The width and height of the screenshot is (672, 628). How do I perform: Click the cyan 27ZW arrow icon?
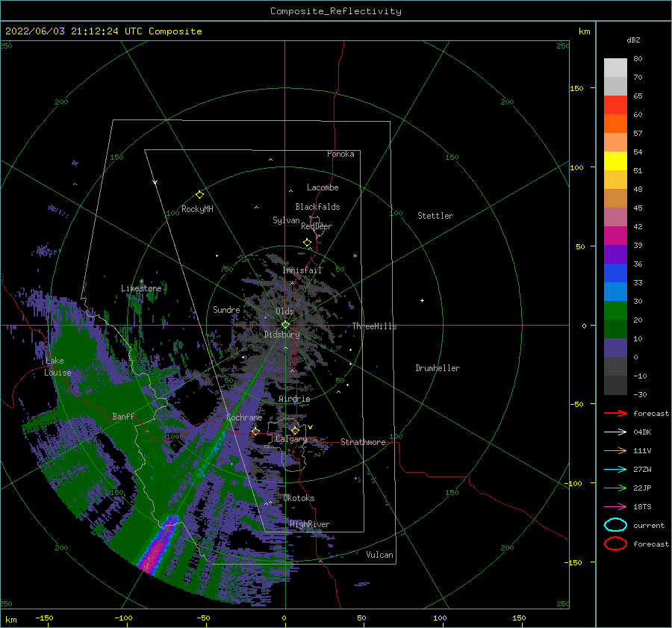615,470
